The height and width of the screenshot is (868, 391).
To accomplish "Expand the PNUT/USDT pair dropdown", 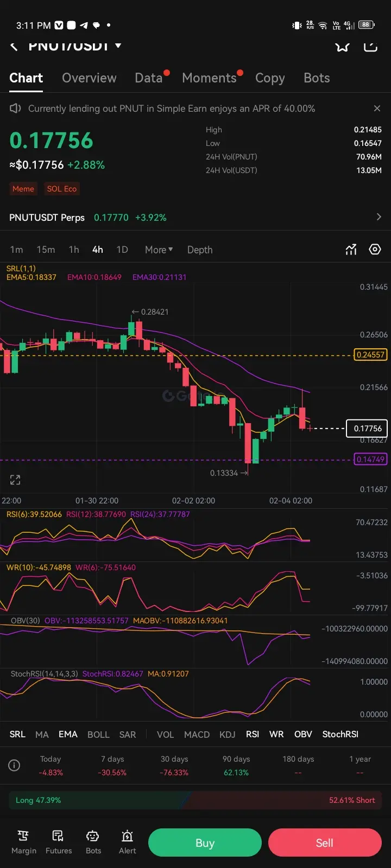I will pyautogui.click(x=118, y=46).
